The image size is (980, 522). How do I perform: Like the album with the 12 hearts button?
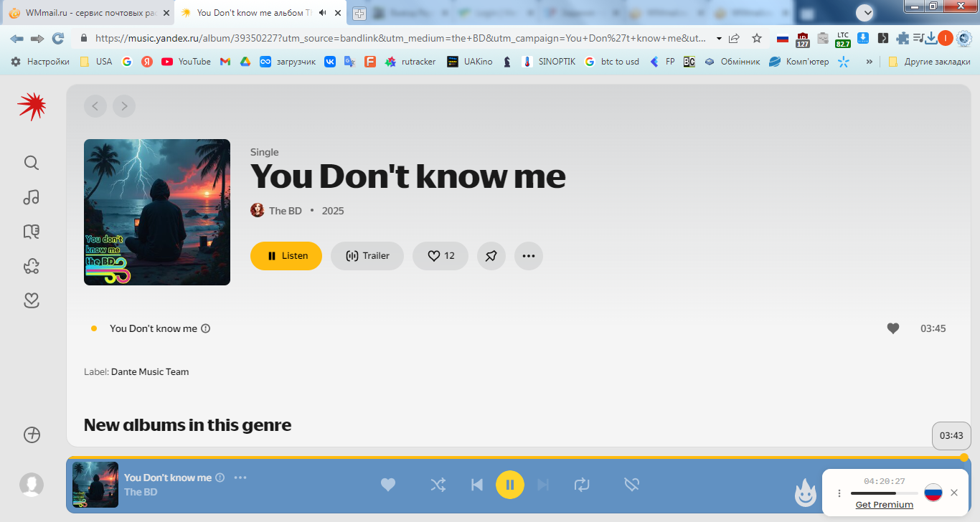(x=440, y=256)
